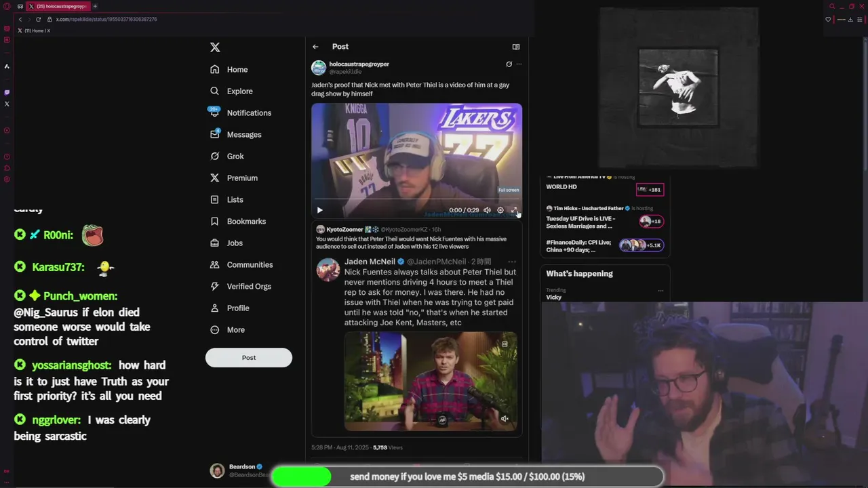Open Bookmarks in the sidebar
The image size is (868, 488).
pyautogui.click(x=237, y=221)
